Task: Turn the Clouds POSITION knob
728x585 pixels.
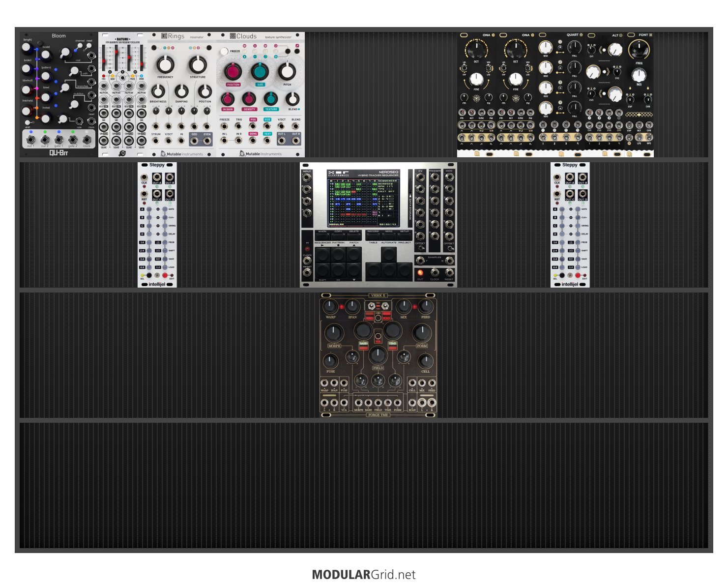Action: 233,72
